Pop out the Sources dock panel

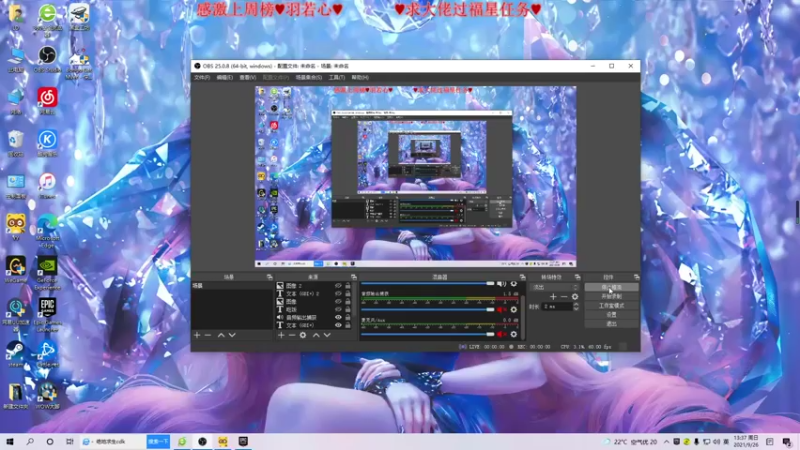354,277
